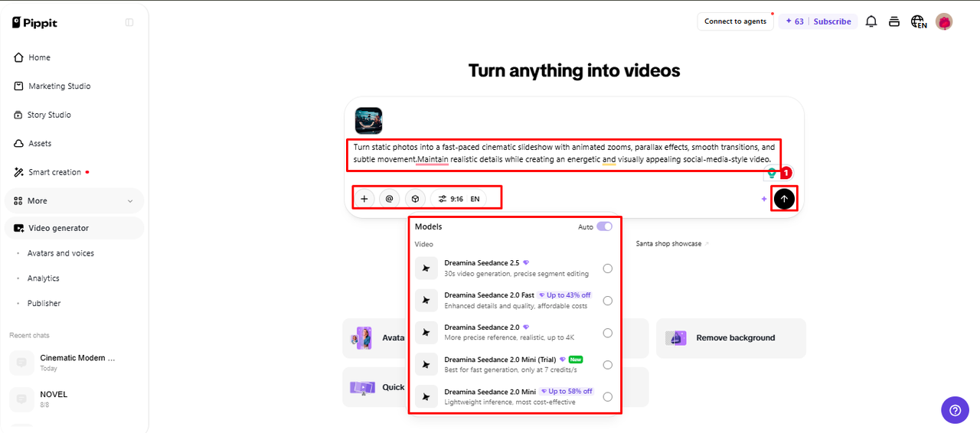Open the notifications bell

tap(871, 21)
